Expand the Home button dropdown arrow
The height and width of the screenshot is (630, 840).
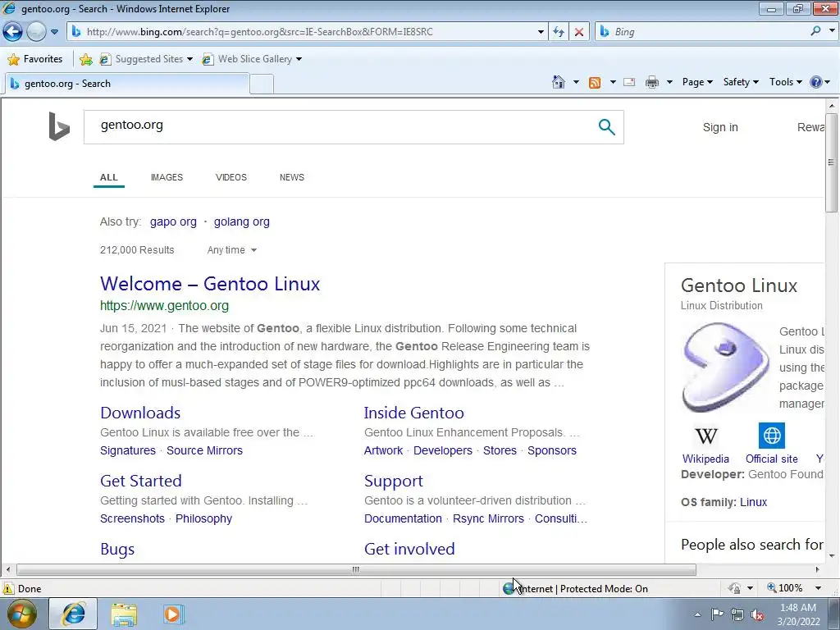click(x=576, y=82)
